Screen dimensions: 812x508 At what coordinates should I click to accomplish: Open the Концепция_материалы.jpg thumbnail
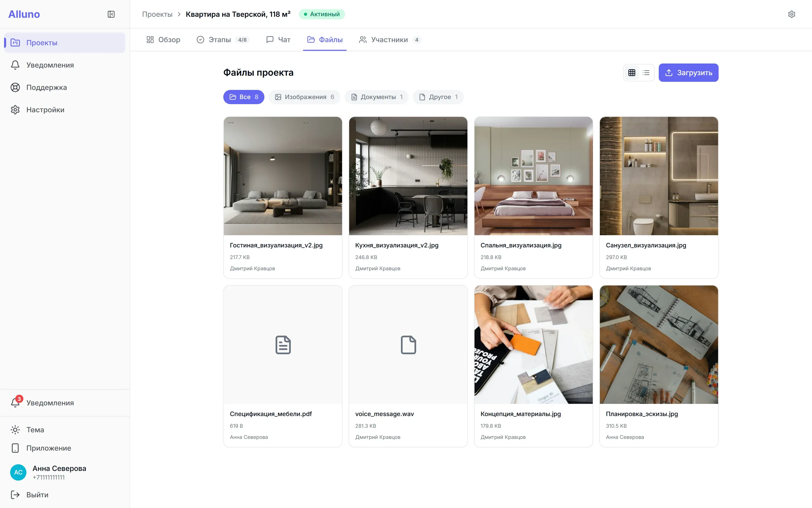(533, 344)
